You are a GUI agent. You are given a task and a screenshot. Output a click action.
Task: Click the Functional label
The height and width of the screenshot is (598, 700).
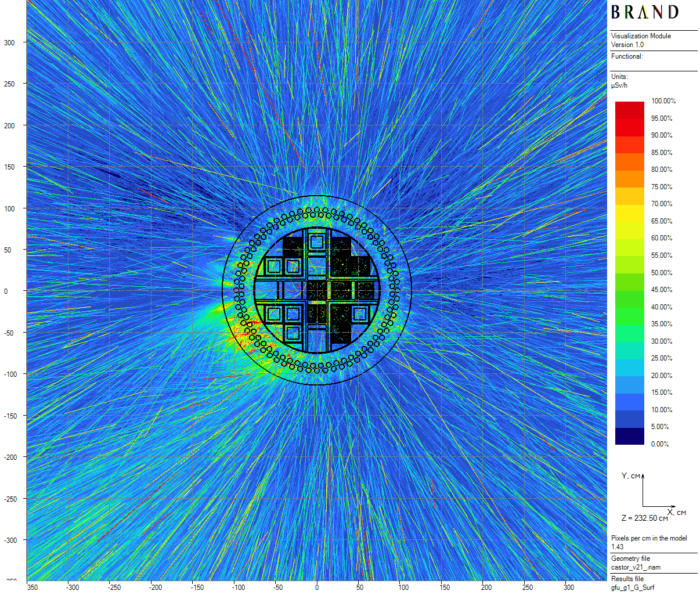(627, 56)
